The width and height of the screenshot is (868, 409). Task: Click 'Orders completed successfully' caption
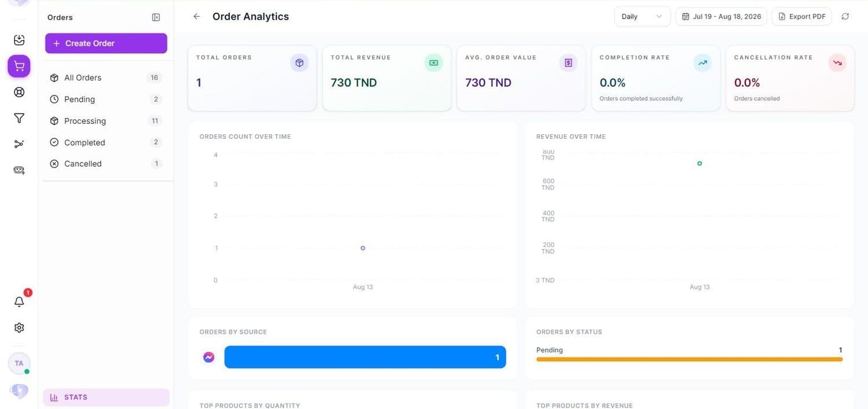[641, 98]
